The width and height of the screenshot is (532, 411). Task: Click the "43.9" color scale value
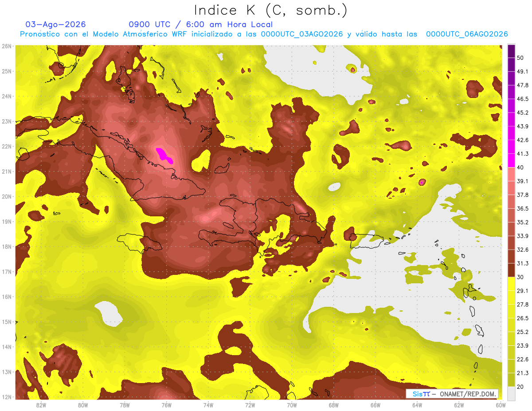523,126
